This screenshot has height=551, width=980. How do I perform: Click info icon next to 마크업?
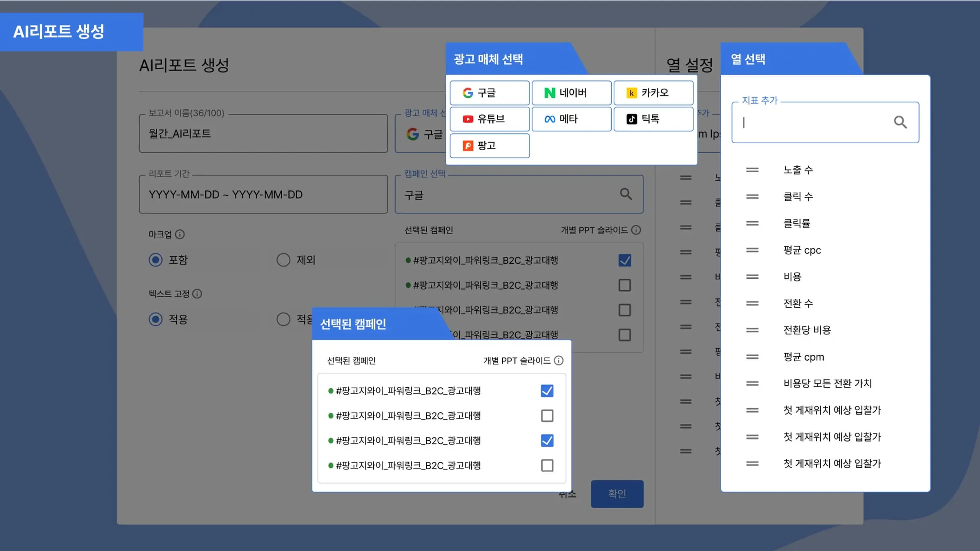click(x=180, y=234)
